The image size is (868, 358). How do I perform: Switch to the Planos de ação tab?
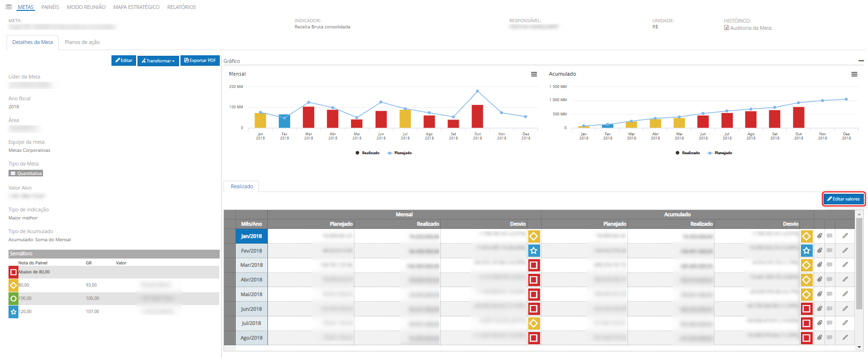point(82,42)
